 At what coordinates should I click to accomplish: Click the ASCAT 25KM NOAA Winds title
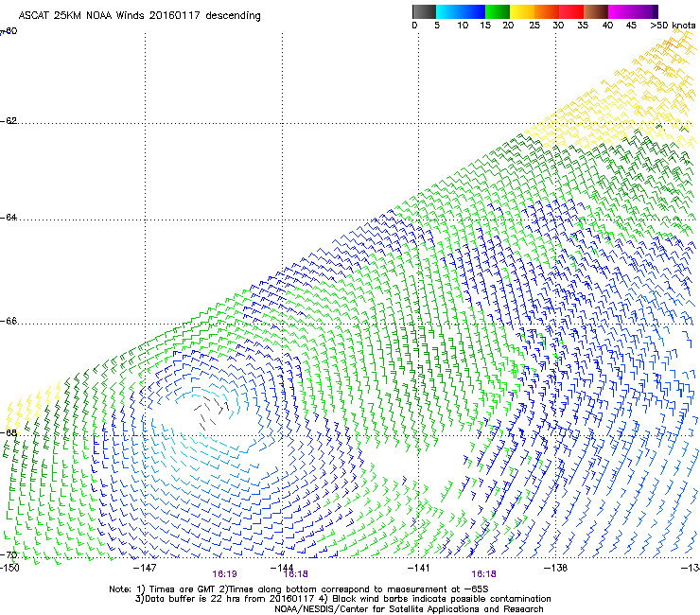(139, 15)
